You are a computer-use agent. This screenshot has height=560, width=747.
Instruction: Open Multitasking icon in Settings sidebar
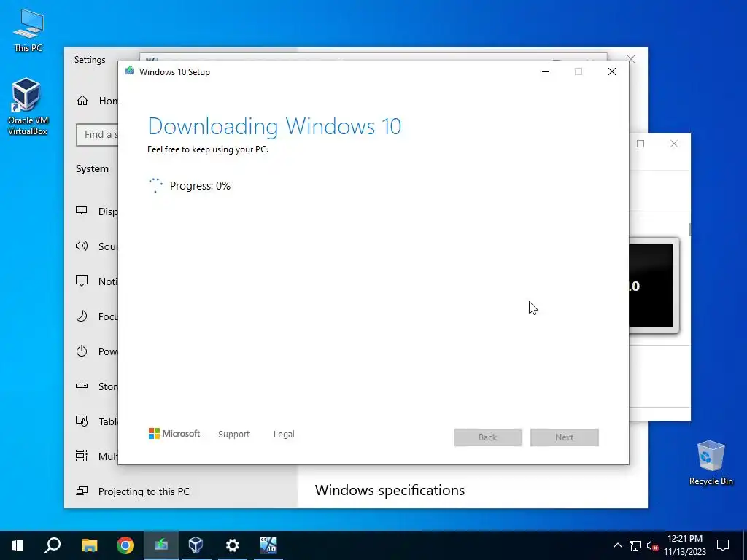pos(82,456)
